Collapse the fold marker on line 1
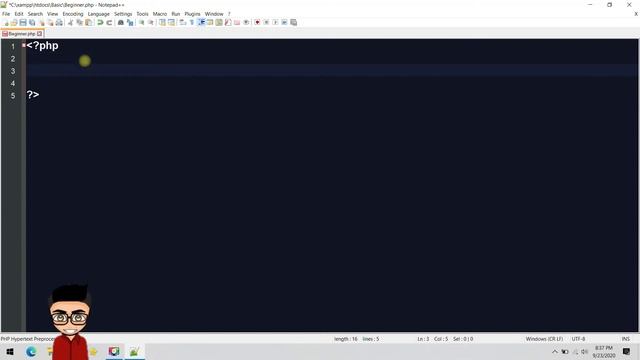This screenshot has width=640, height=360. click(24, 46)
